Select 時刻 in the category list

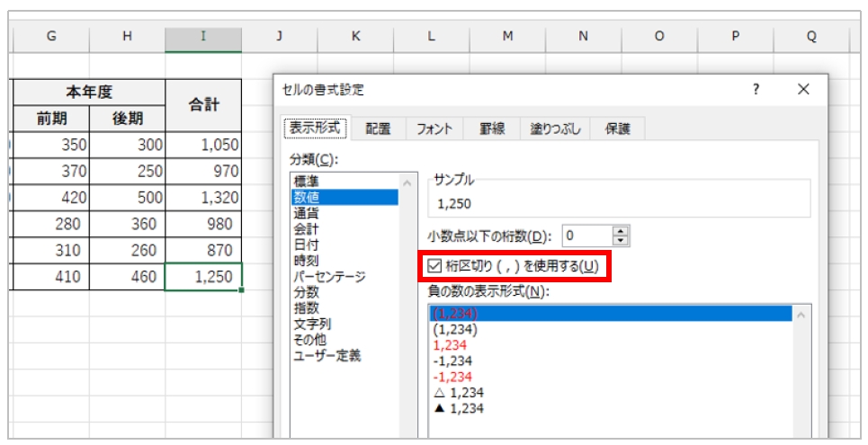pos(345,261)
